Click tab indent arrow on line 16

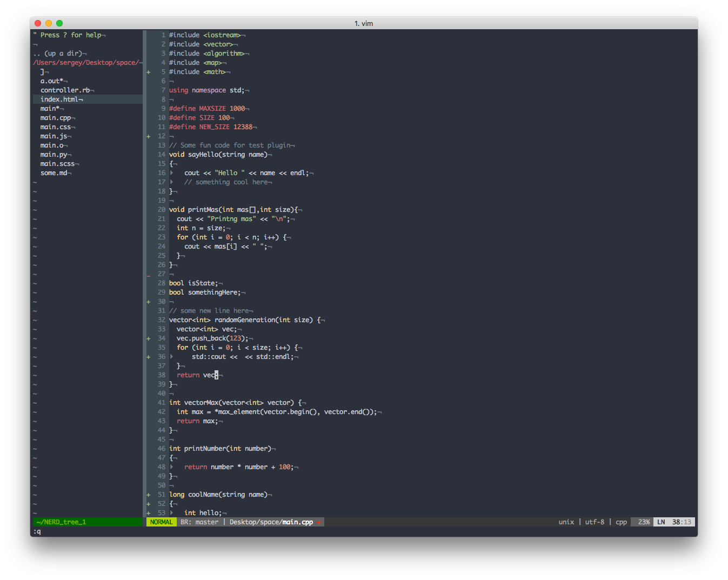click(171, 173)
